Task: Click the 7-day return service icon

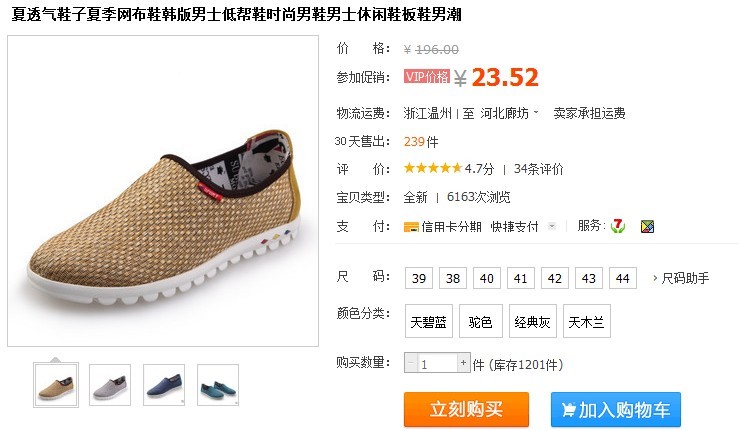Action: (x=617, y=226)
